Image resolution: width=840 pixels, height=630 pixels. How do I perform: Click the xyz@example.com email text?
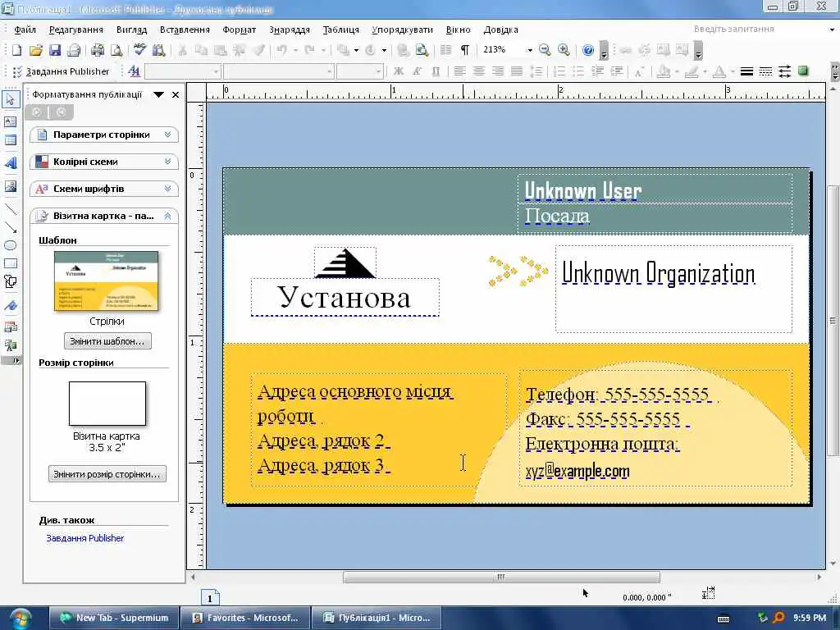577,472
